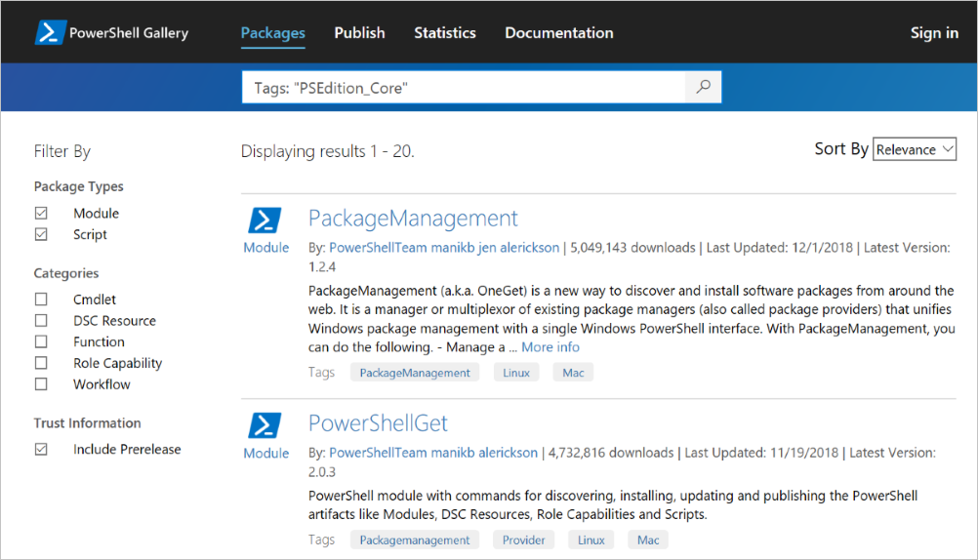This screenshot has height=560, width=978.
Task: Click the PowerShell Gallery logo icon
Action: tap(50, 32)
